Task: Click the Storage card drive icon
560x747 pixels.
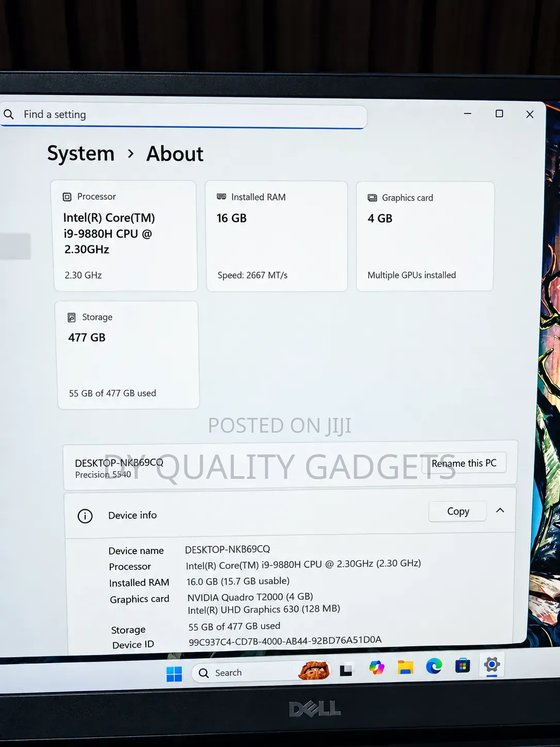Action: (72, 317)
